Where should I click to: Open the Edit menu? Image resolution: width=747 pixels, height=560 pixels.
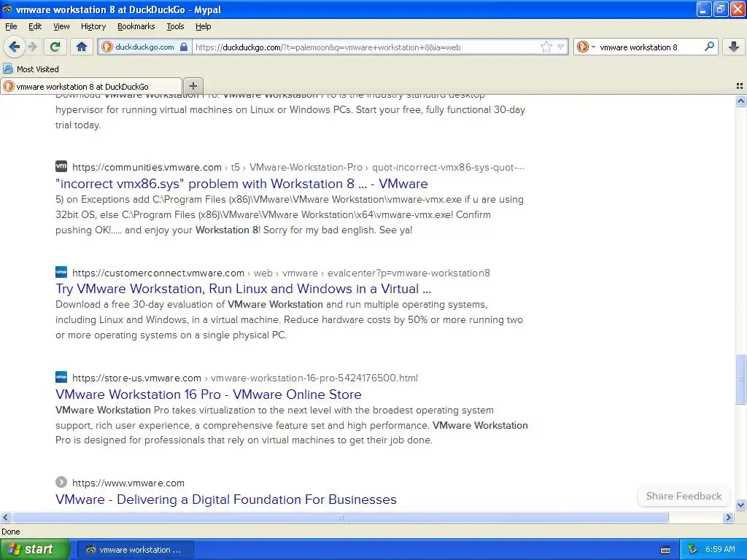tap(35, 26)
